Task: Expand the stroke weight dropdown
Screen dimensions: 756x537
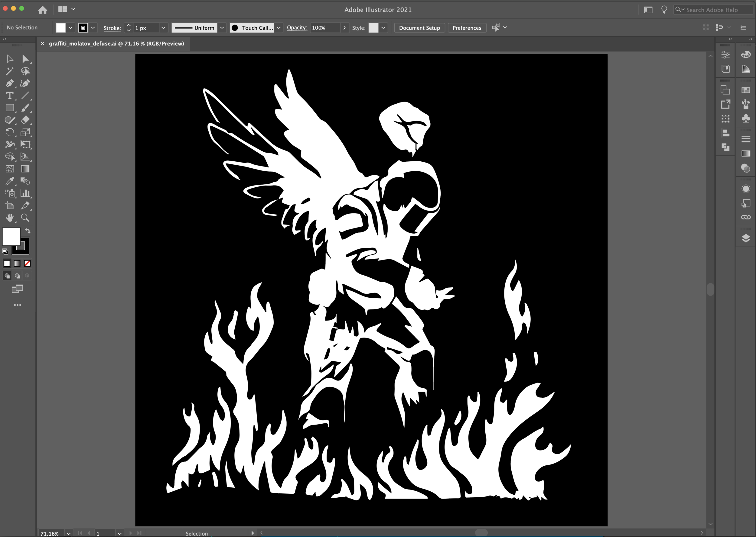Action: [x=163, y=28]
